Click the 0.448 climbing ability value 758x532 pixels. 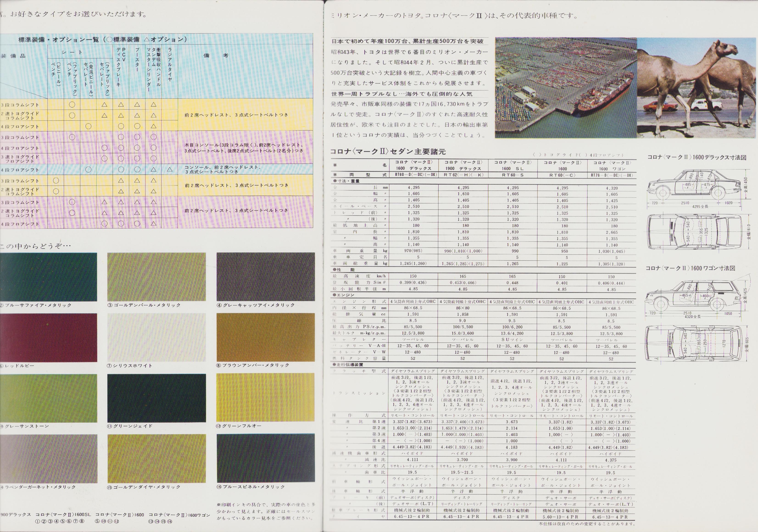[x=512, y=283]
